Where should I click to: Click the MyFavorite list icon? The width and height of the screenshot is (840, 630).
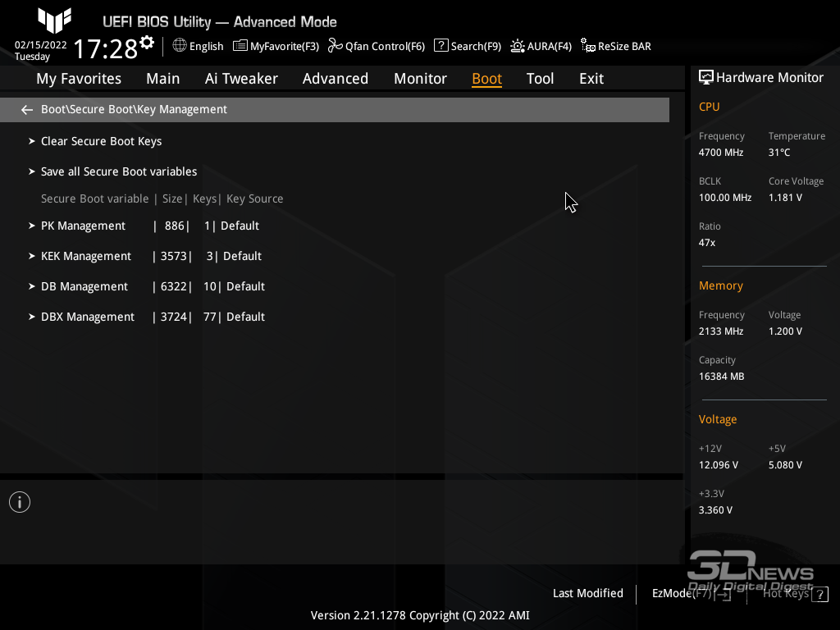pyautogui.click(x=240, y=46)
